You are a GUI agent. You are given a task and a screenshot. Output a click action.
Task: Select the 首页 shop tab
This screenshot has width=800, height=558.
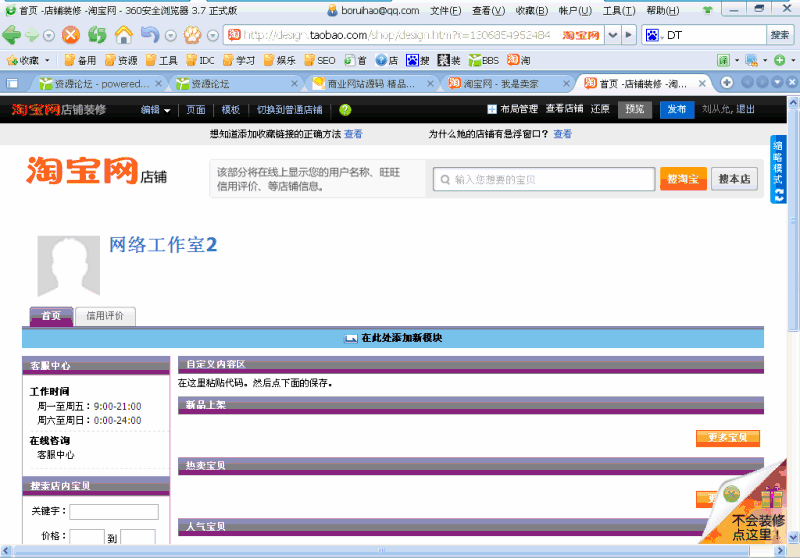point(51,316)
